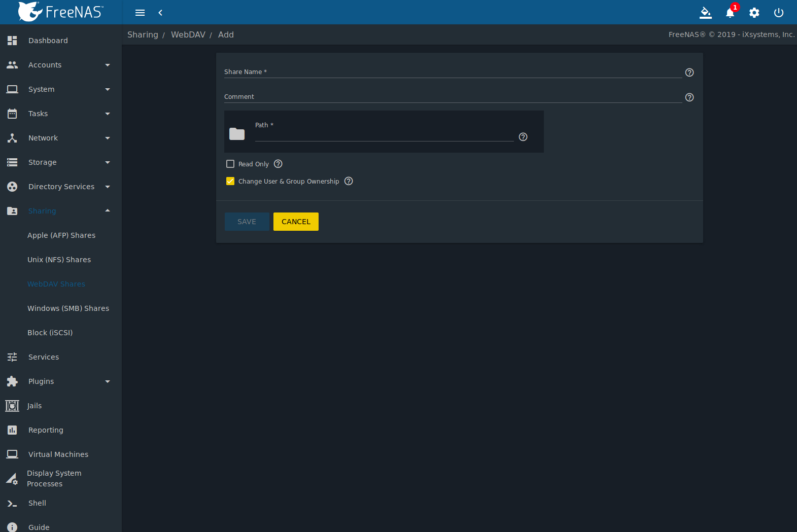Click the Dashboard grid icon

(x=12, y=41)
